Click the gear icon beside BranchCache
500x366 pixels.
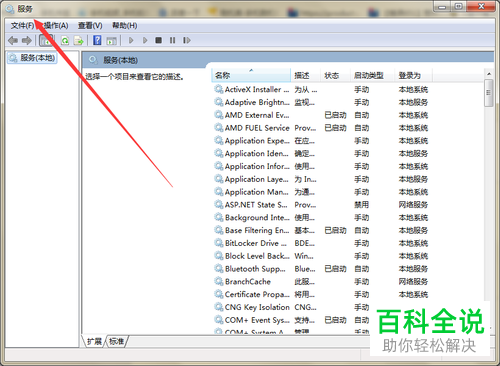coord(219,282)
